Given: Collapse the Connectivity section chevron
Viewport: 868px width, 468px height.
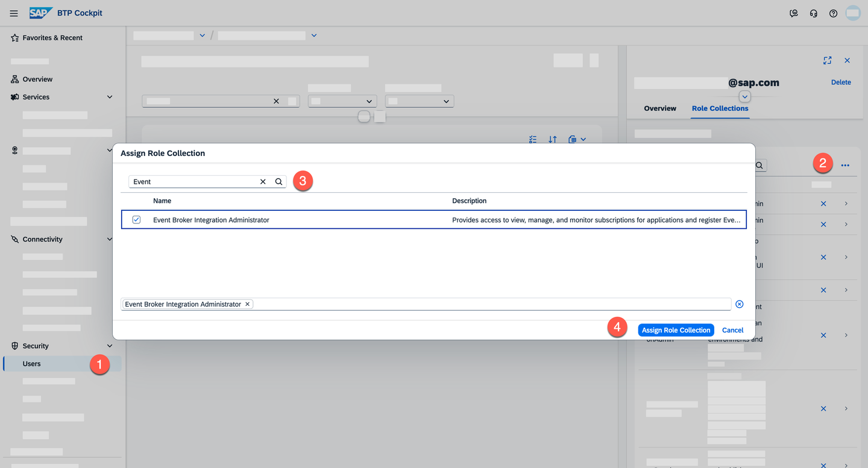Looking at the screenshot, I should point(110,239).
